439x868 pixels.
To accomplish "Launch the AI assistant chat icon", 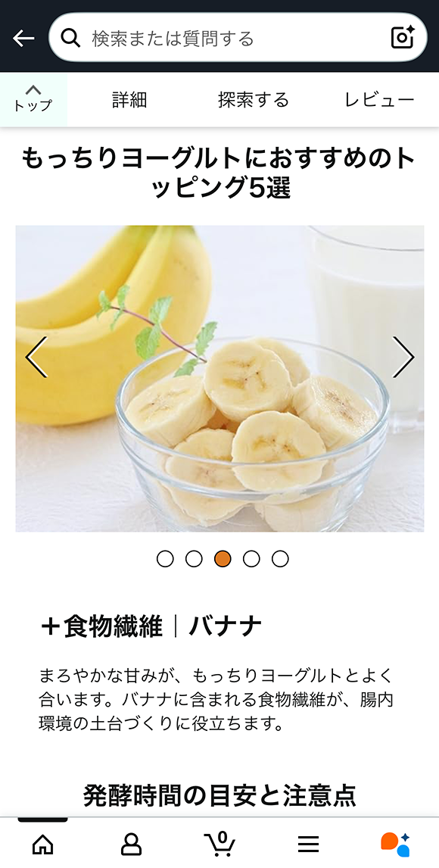I will pyautogui.click(x=395, y=844).
